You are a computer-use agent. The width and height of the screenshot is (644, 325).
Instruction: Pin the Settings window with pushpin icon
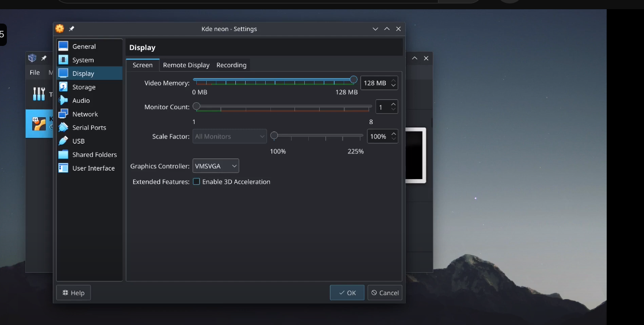coord(72,29)
